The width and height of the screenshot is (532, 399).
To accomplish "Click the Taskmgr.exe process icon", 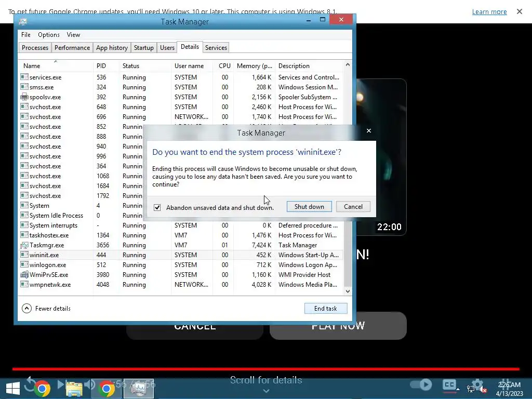I will 24,245.
